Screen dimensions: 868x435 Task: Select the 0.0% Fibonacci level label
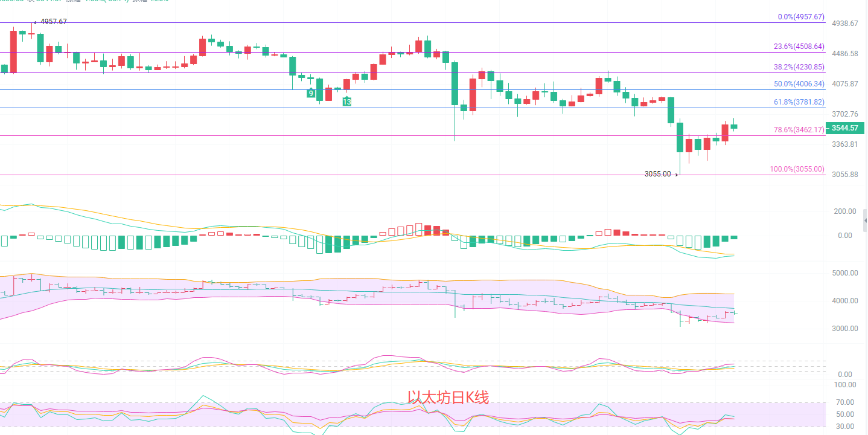click(x=800, y=17)
